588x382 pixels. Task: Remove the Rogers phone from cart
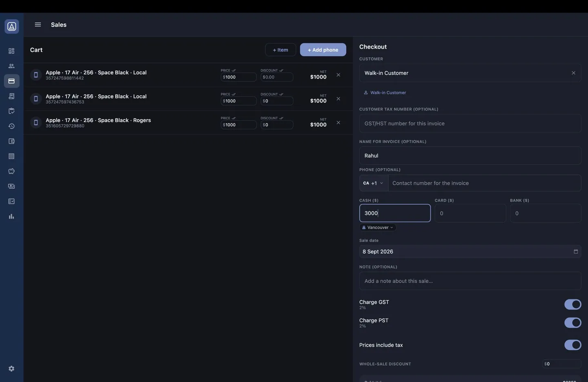coord(338,123)
